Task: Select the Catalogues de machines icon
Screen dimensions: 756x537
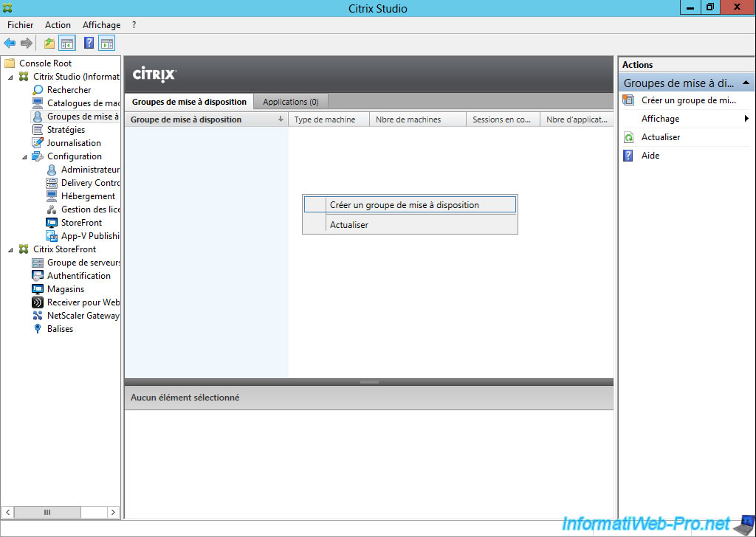Action: pyautogui.click(x=38, y=103)
